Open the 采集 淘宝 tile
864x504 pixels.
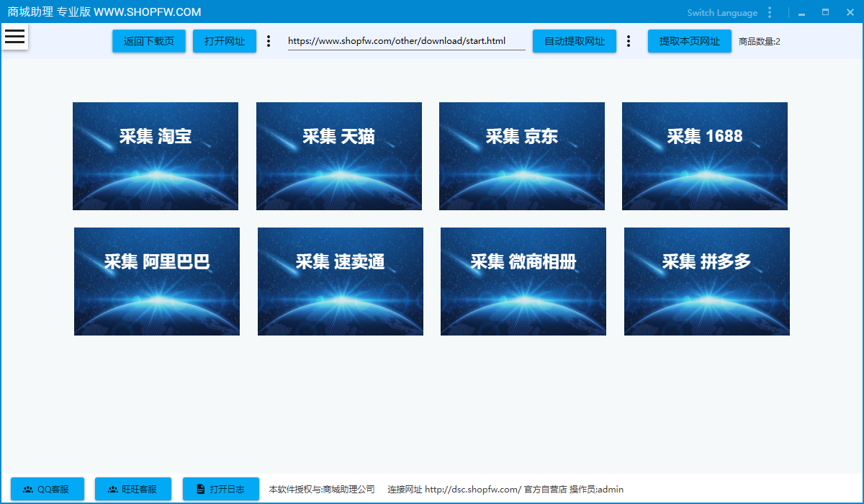click(x=156, y=156)
